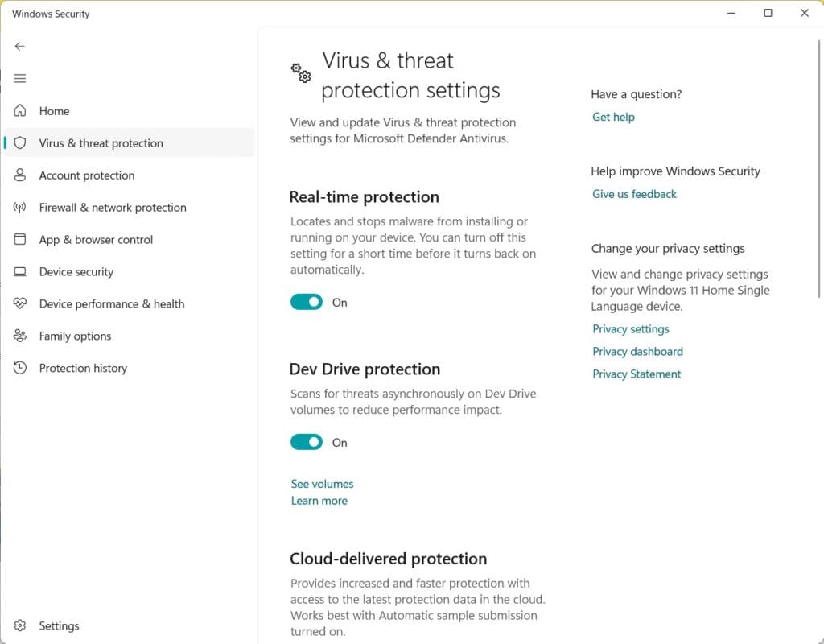This screenshot has width=824, height=644.
Task: Toggle the Real-time protection switch off then on
Action: tap(306, 302)
